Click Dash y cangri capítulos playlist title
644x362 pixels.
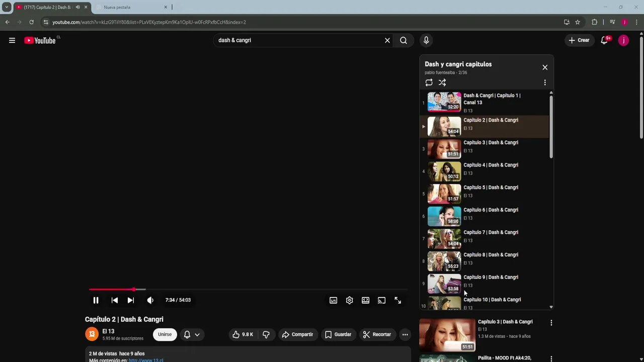(458, 64)
